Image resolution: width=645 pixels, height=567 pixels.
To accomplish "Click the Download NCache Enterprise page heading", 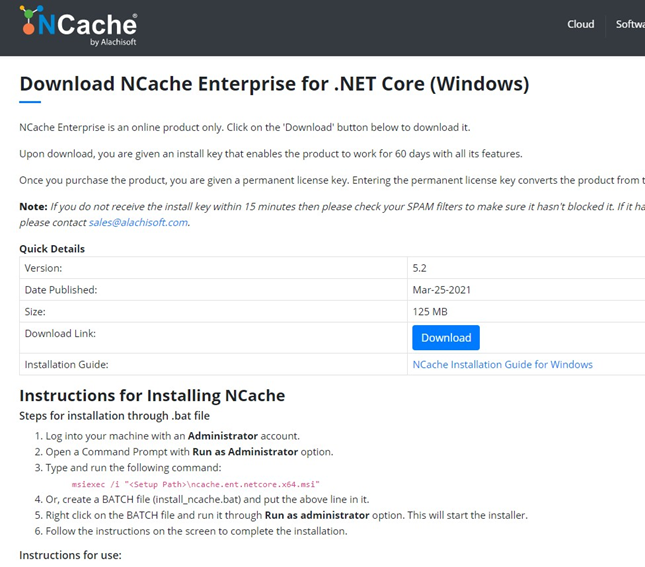I will [274, 84].
